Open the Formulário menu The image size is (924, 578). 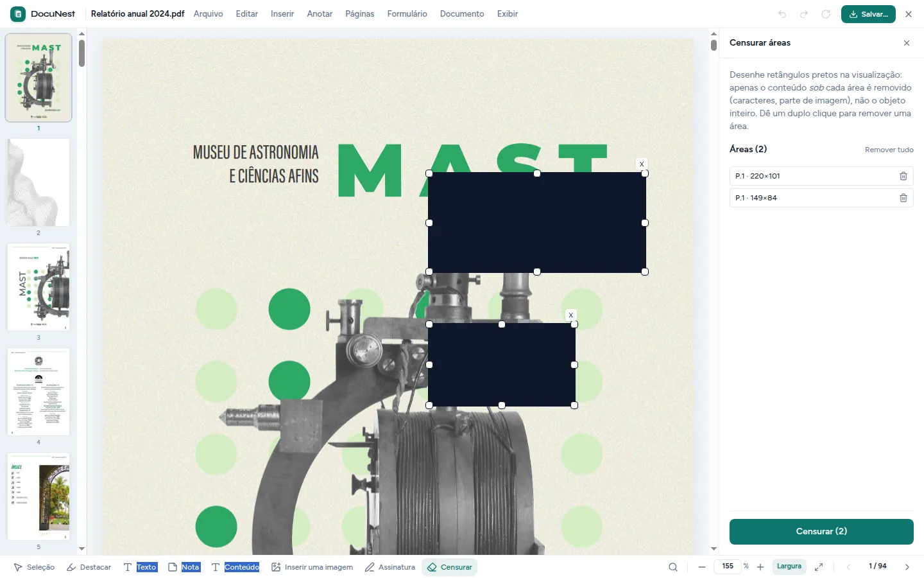coord(407,14)
